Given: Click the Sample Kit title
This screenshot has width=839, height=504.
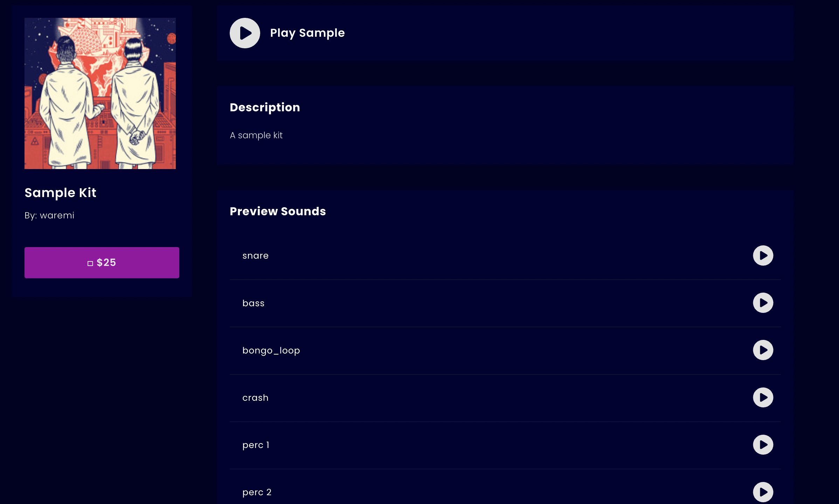Looking at the screenshot, I should tap(60, 193).
